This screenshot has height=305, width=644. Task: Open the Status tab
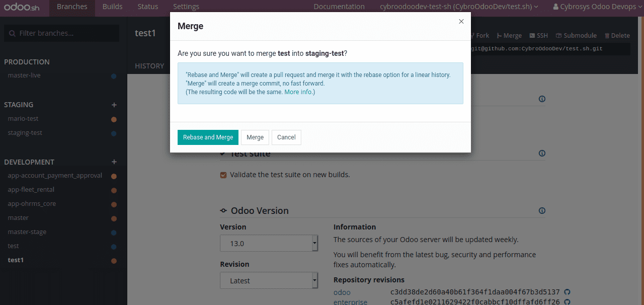[x=148, y=7]
